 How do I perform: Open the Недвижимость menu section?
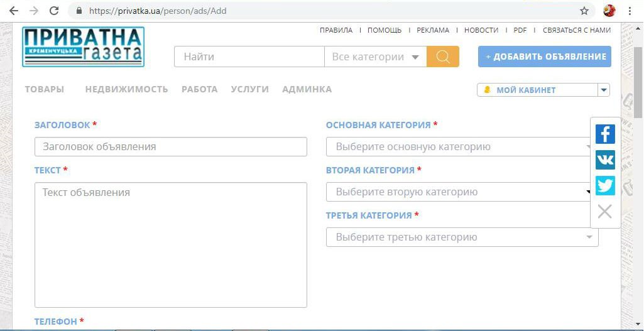pos(126,89)
